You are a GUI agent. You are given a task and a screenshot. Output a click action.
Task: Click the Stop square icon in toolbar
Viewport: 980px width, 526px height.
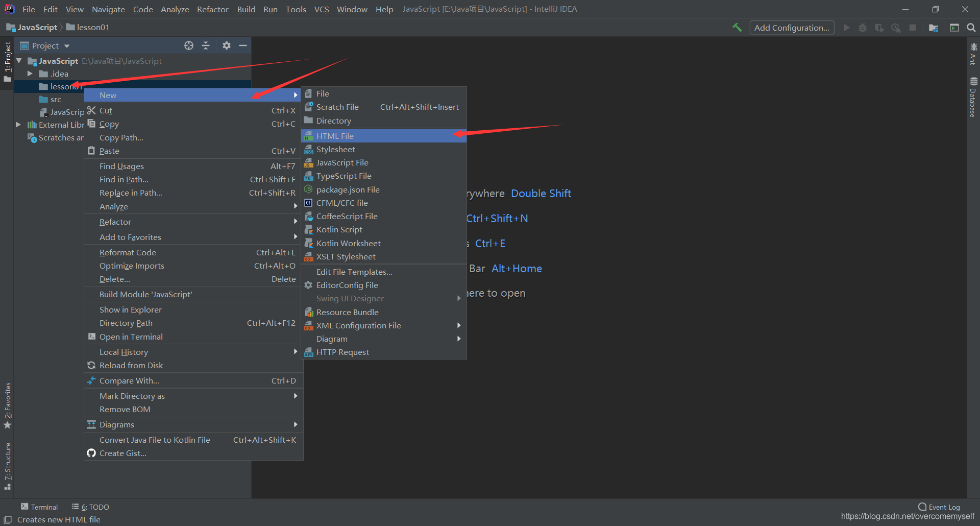pos(913,28)
